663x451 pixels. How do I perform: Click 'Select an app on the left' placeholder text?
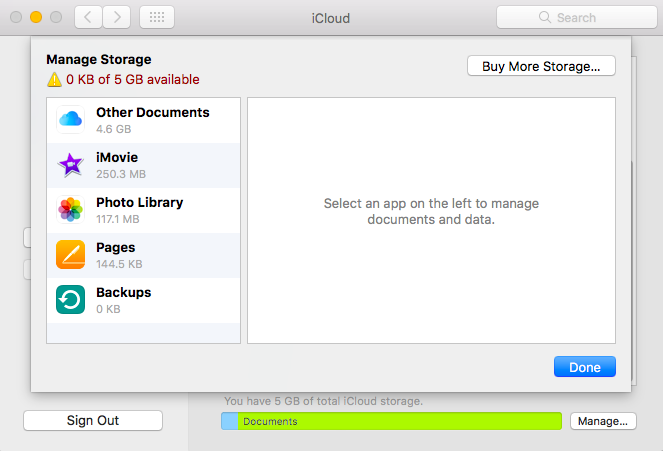[431, 211]
